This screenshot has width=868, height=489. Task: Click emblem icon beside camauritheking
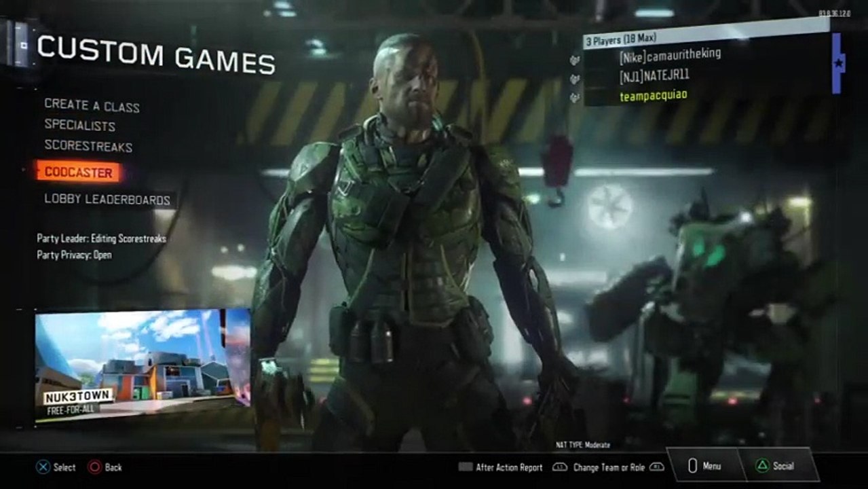pos(575,60)
